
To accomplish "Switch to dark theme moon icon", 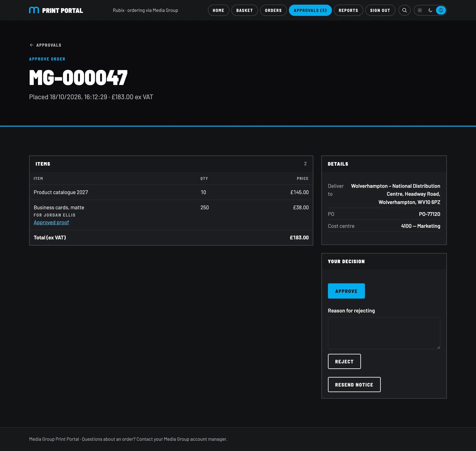I will 430,10.
